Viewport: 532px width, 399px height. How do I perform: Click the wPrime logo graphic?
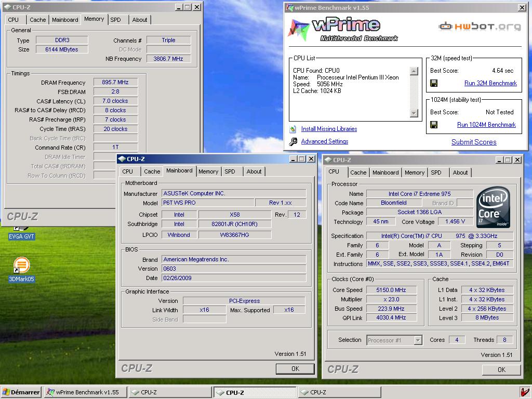click(x=343, y=29)
